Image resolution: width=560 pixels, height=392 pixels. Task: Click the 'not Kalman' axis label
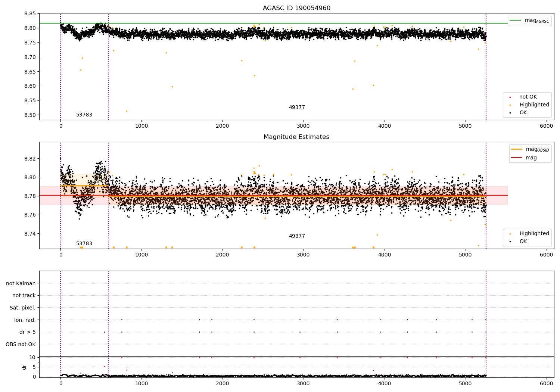pyautogui.click(x=21, y=284)
